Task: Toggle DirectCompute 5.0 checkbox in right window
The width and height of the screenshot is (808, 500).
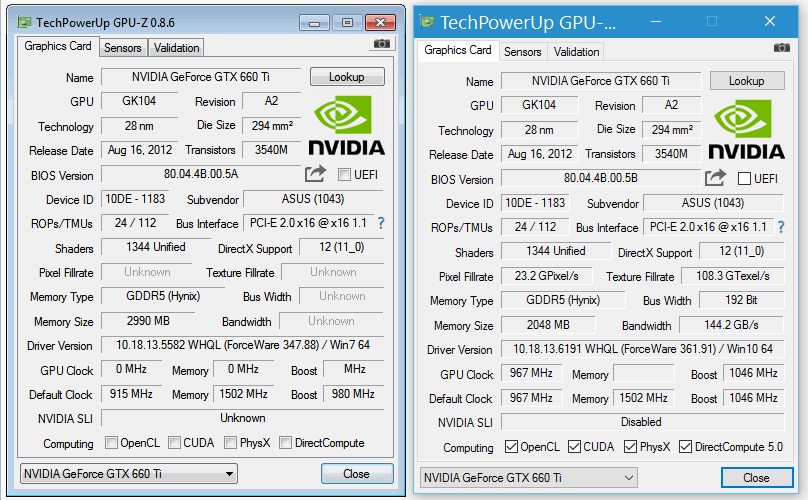Action: (685, 447)
